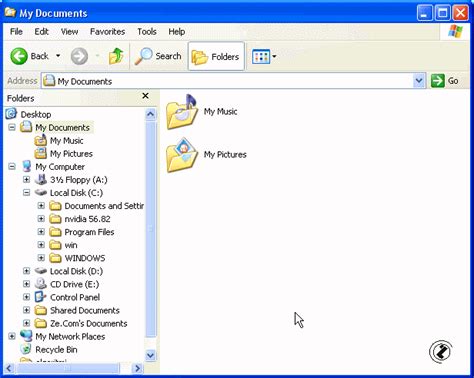Select My Music icon in tree
Image resolution: width=474 pixels, height=378 pixels.
(41, 140)
